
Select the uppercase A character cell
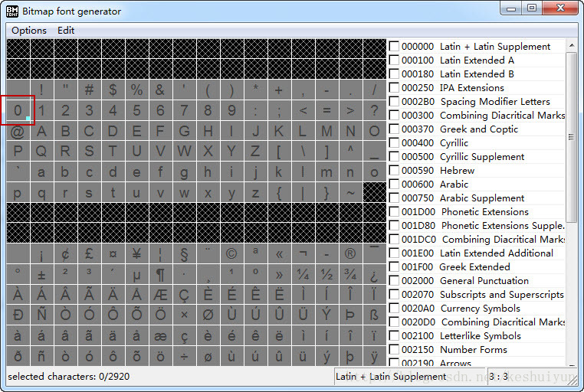coord(41,131)
